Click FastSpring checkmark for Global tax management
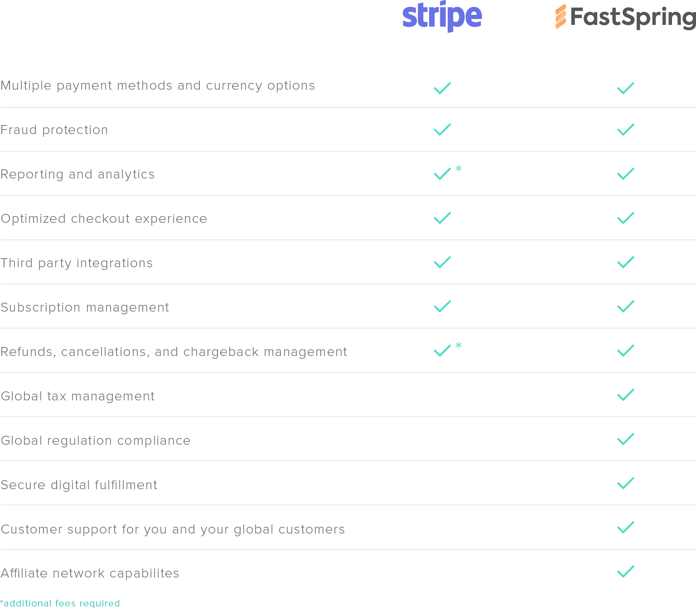The image size is (696, 616). [626, 395]
